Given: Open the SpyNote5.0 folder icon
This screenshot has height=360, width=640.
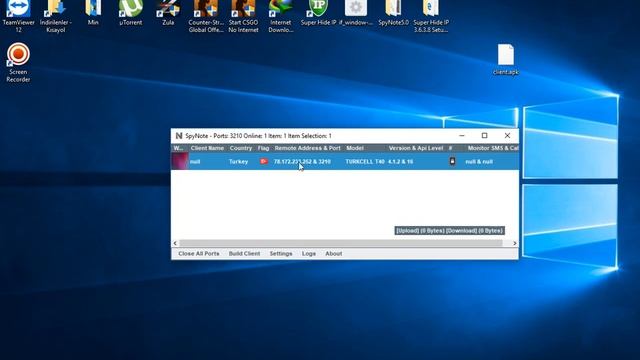Looking at the screenshot, I should (x=393, y=12).
